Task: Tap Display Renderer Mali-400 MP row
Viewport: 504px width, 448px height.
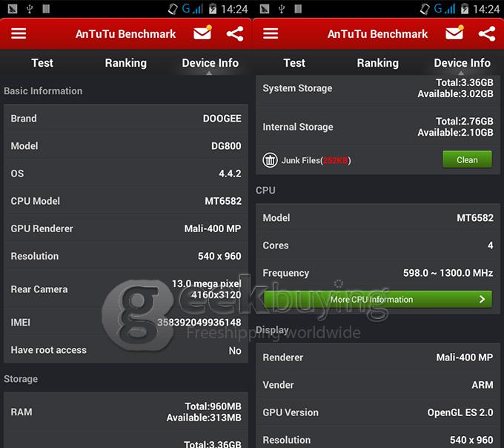Action: (378, 358)
